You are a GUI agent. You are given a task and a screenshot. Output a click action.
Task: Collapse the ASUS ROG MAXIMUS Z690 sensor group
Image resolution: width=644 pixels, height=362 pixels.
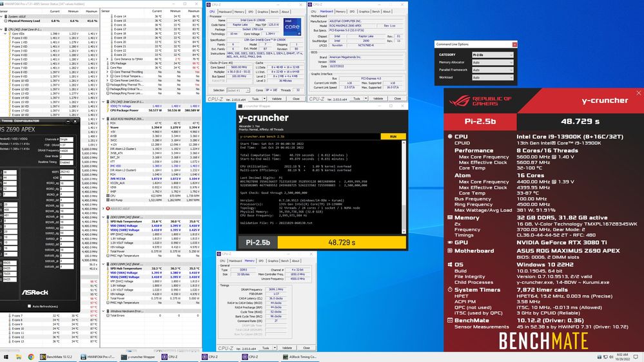pyautogui.click(x=104, y=119)
